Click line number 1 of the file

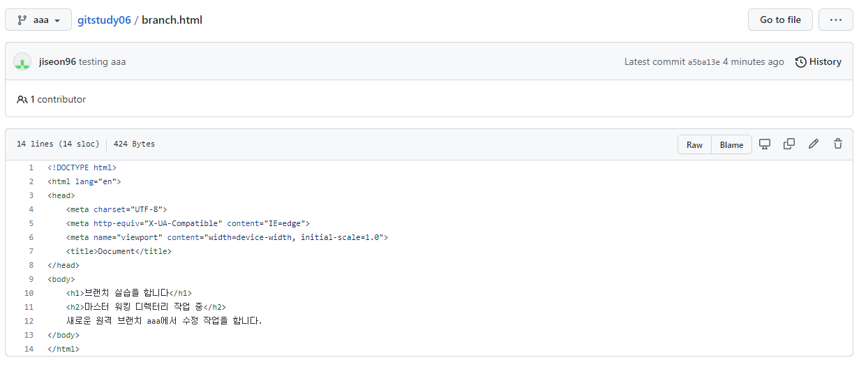[31, 167]
